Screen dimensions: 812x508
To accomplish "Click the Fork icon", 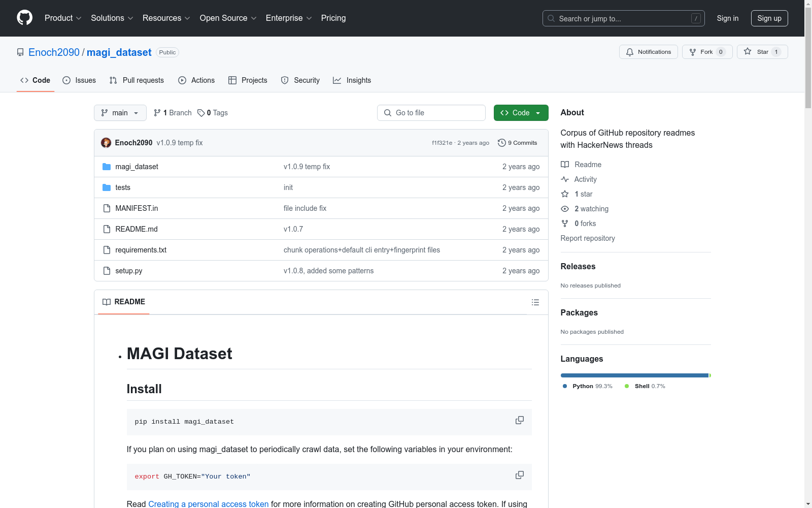I will tap(693, 52).
